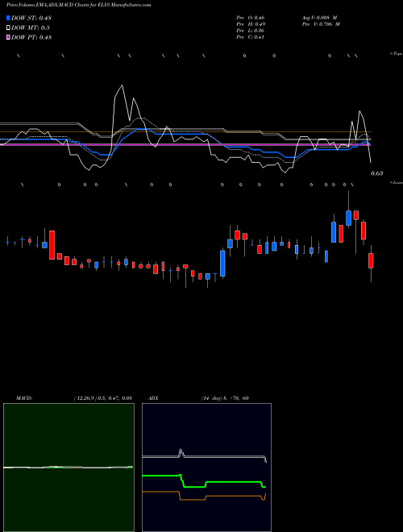This screenshot has height=532, width=403.
Task: Click the blue DOW ST legend swatch
Action: [x=8, y=18]
